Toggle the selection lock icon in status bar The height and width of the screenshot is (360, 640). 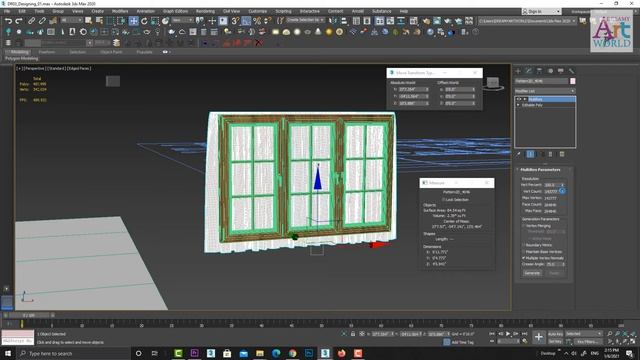(x=353, y=334)
